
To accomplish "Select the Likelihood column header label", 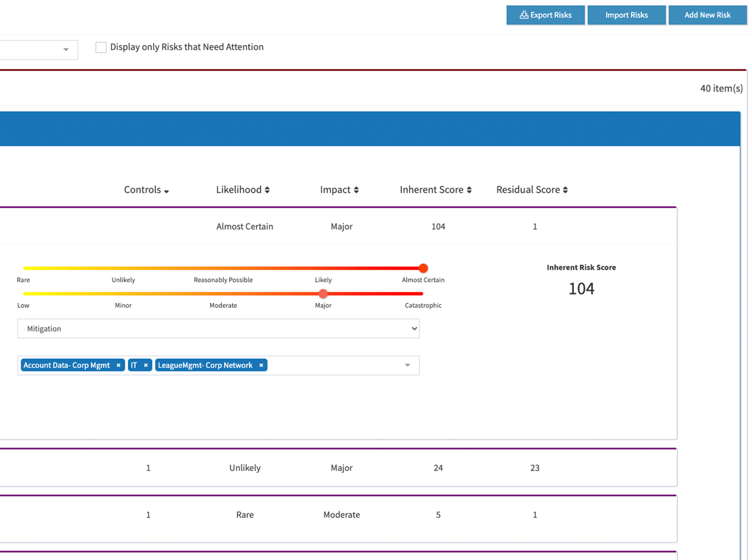I will point(239,189).
